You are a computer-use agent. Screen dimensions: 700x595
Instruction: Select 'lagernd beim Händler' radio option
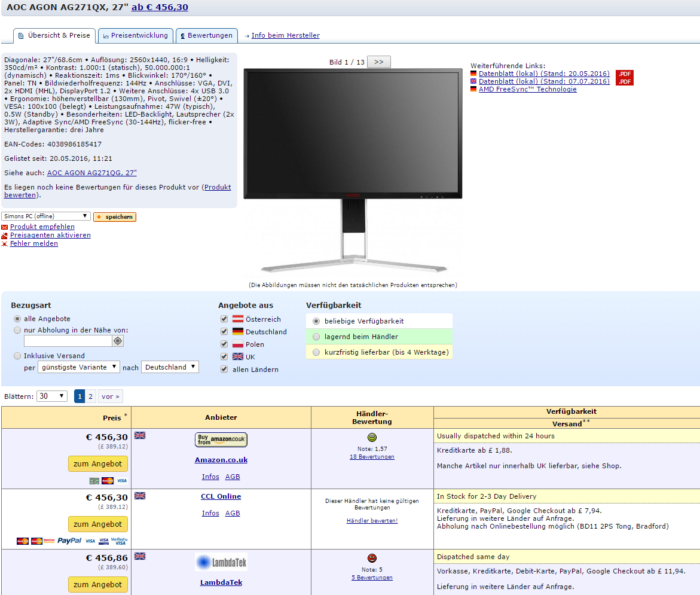(316, 337)
